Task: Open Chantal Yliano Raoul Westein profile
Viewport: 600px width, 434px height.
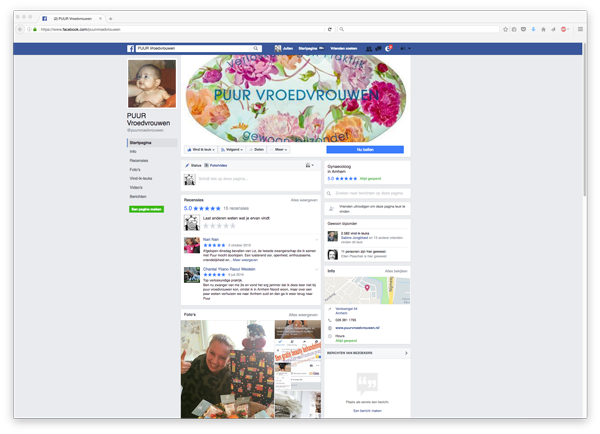Action: (229, 269)
